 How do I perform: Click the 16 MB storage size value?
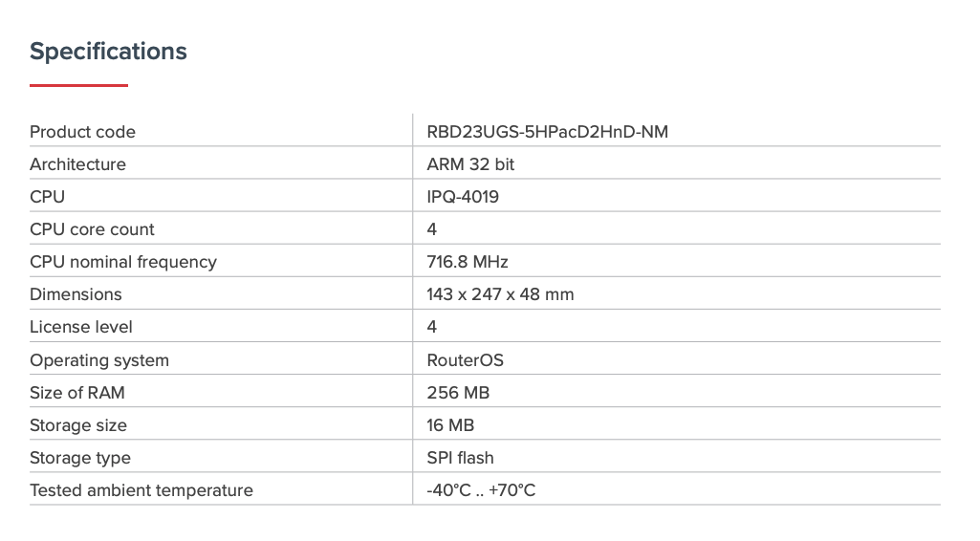pyautogui.click(x=450, y=425)
